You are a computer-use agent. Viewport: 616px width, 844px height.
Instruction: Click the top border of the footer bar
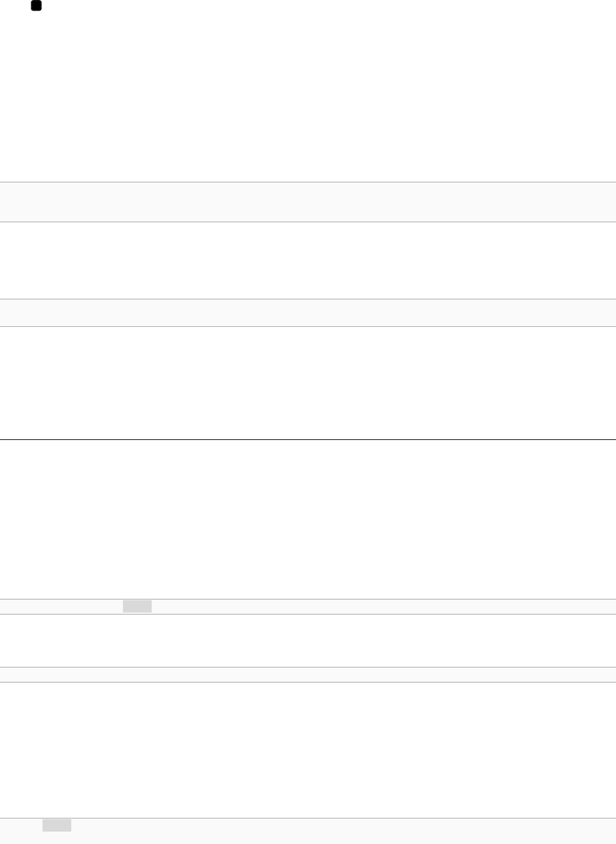coord(308,819)
